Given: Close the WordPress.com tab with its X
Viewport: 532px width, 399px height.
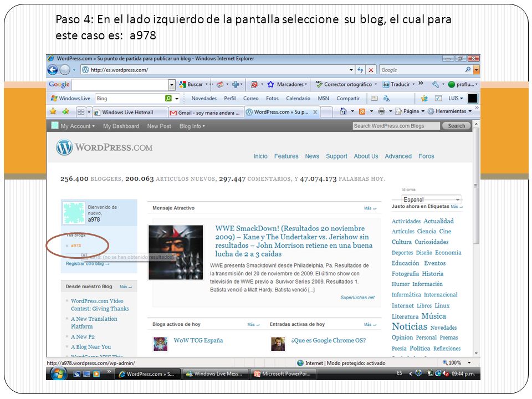Looking at the screenshot, I should click(315, 112).
